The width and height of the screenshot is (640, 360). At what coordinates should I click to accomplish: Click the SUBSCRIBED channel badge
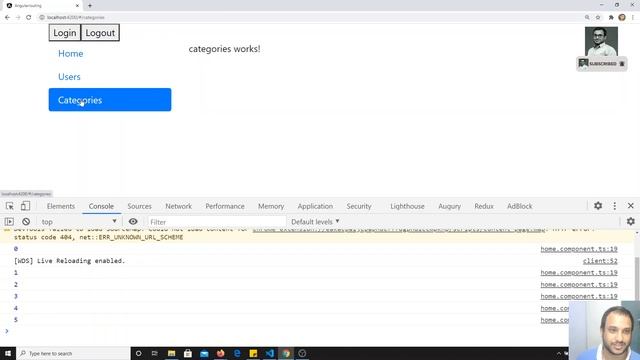(602, 64)
